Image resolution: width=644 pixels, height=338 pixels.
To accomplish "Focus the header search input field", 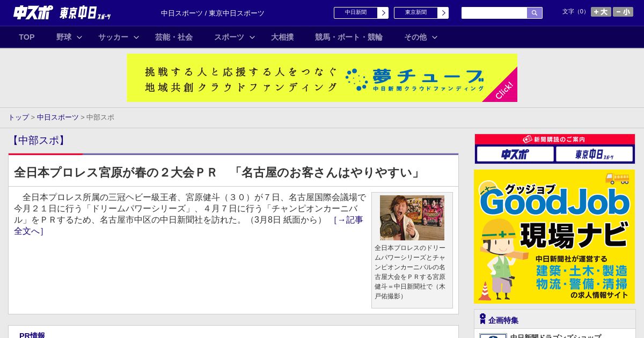I will click(x=494, y=13).
